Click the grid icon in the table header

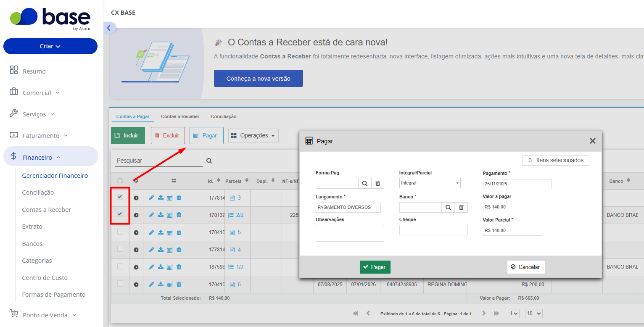coord(174,181)
